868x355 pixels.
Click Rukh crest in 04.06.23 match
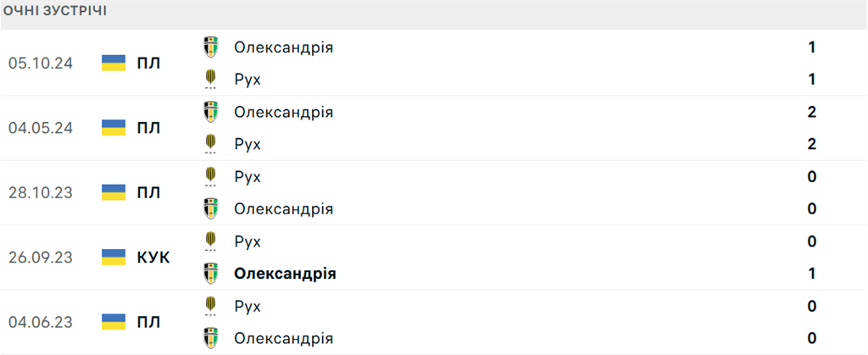pyautogui.click(x=210, y=307)
